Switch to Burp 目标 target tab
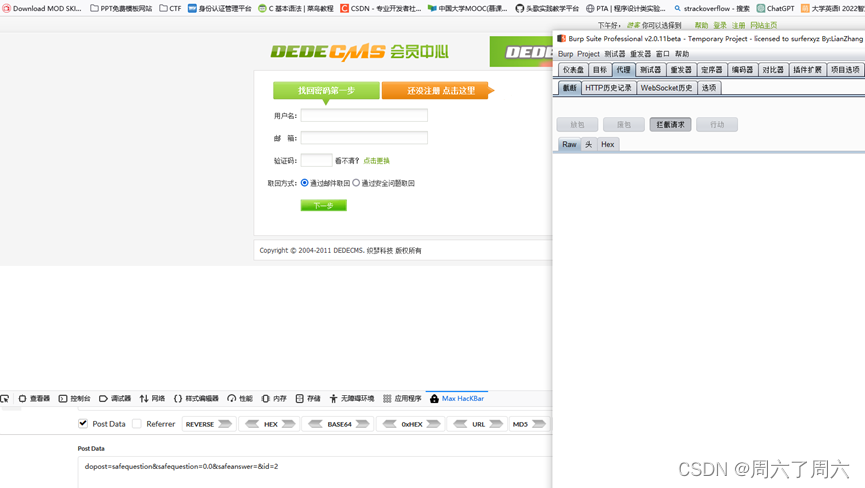 pos(600,69)
